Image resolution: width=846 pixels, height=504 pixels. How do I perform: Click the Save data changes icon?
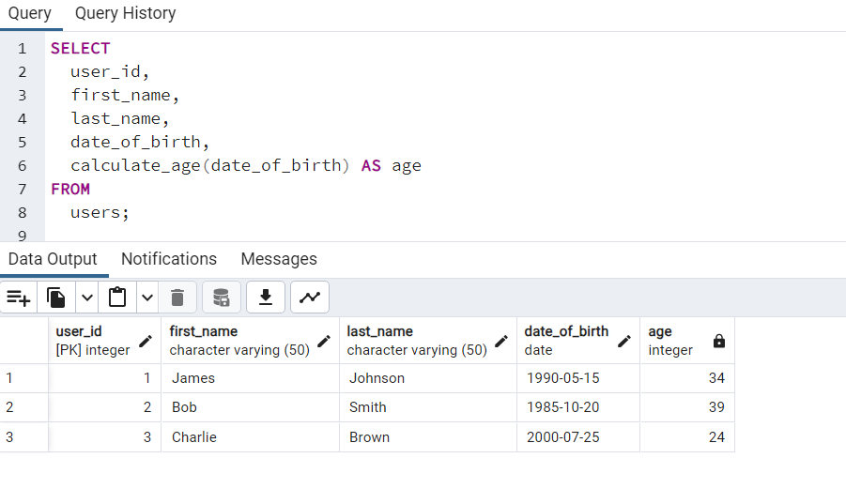click(x=222, y=298)
